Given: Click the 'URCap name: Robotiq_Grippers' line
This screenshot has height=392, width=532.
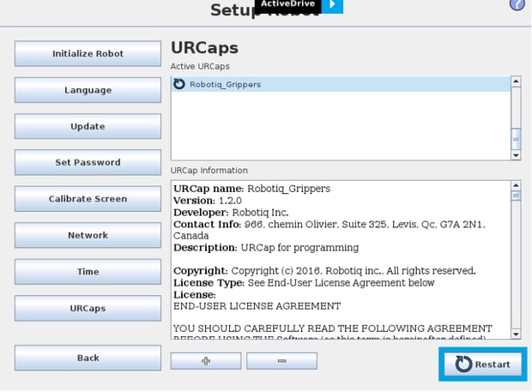Looking at the screenshot, I should coord(251,189).
